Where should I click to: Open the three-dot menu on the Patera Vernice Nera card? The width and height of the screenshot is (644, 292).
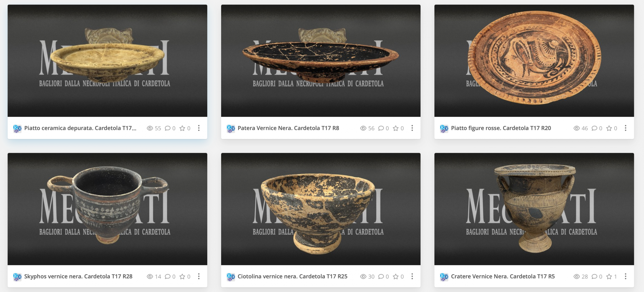(x=412, y=128)
